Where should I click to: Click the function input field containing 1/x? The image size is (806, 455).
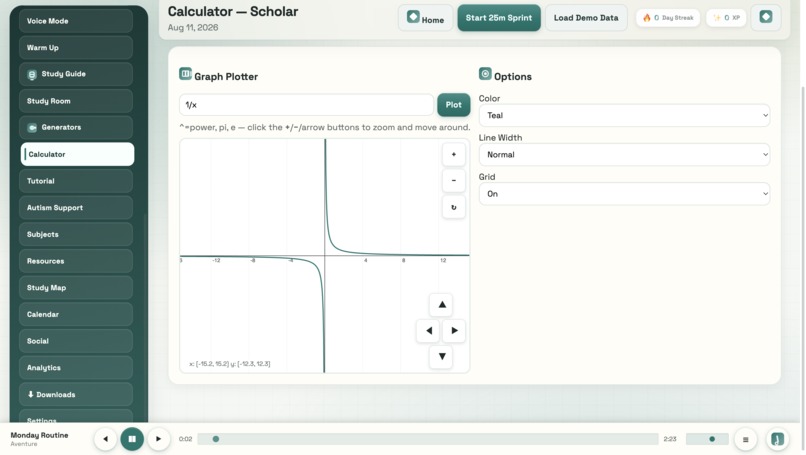[306, 105]
